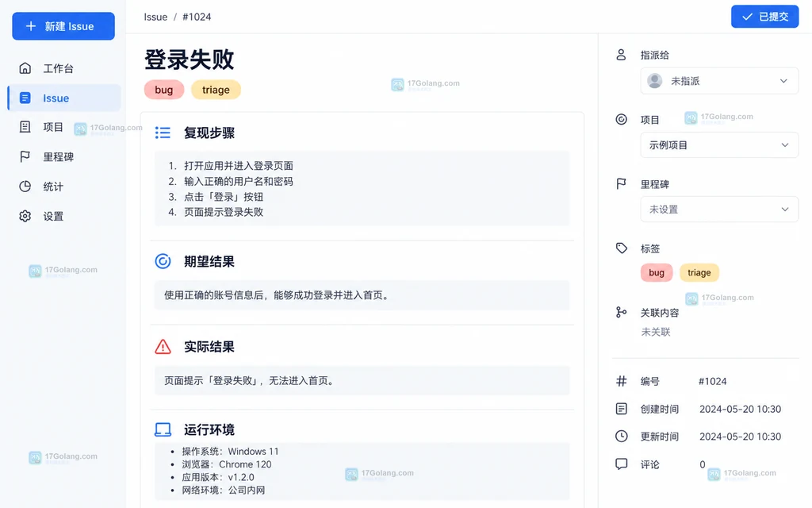The width and height of the screenshot is (812, 508).
Task: Select the Issue sidebar icon
Action: tap(25, 98)
